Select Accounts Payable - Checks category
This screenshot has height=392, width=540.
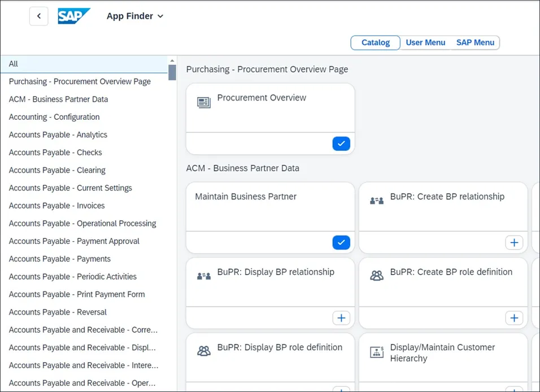click(x=84, y=153)
